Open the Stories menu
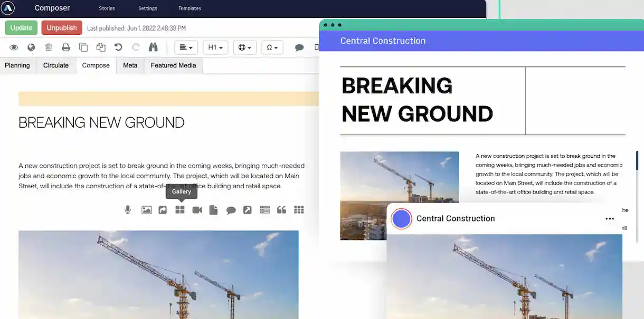The image size is (644, 319). point(107,8)
